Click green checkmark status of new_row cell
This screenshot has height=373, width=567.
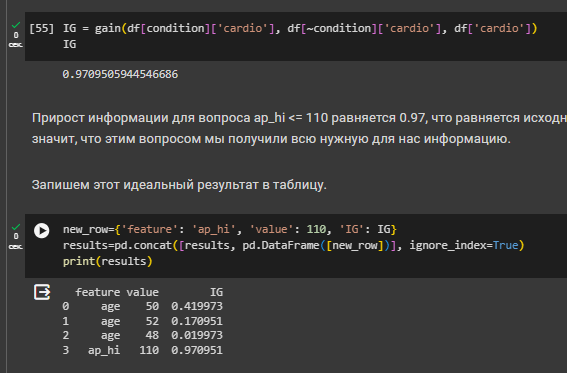tap(16, 227)
